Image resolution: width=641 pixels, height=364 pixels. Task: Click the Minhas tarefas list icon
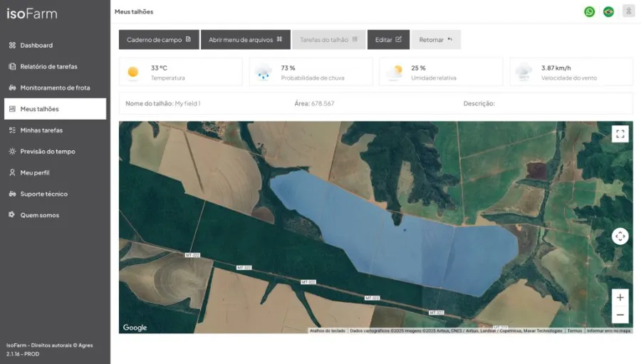(12, 130)
